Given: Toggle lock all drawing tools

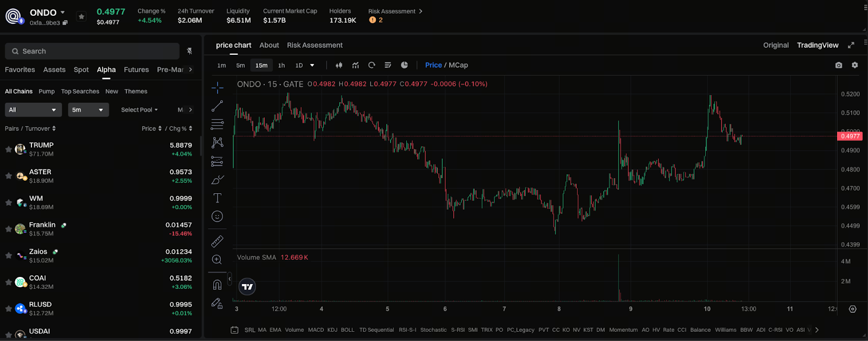Looking at the screenshot, I should 217,303.
